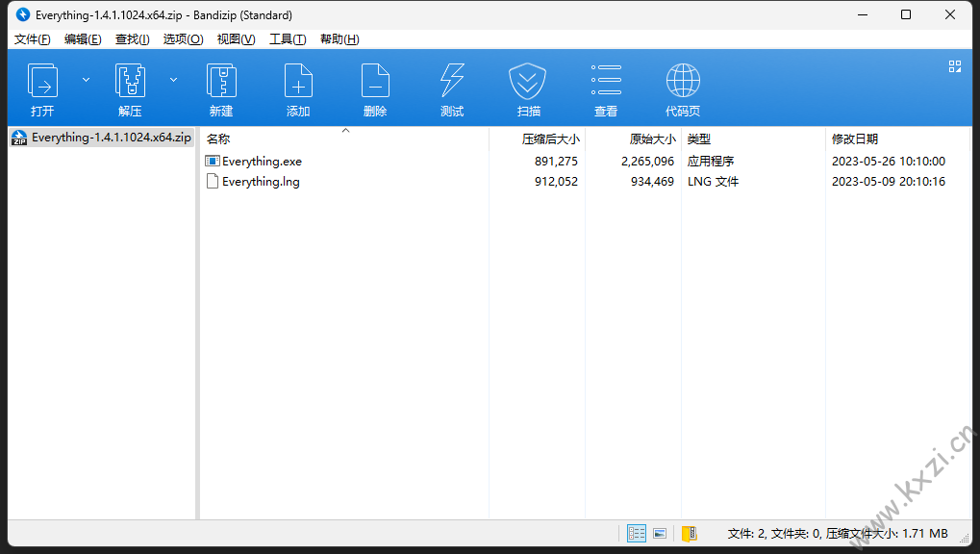The width and height of the screenshot is (980, 554).
Task: Select the Everything.exe file name
Action: coord(262,162)
